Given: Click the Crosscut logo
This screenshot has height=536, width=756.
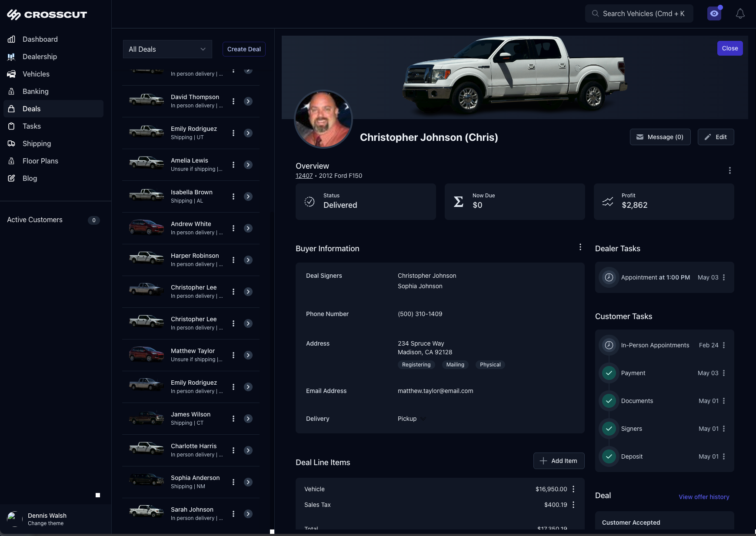Looking at the screenshot, I should [x=47, y=15].
